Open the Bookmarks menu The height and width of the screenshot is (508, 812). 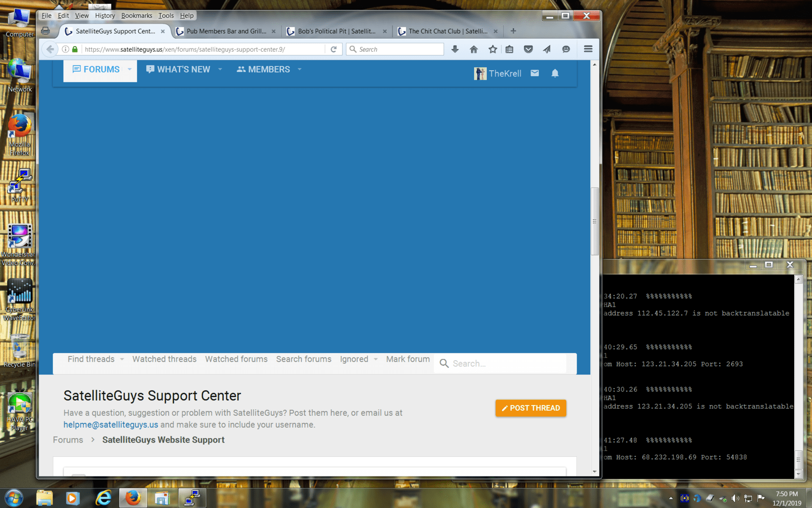click(x=136, y=16)
